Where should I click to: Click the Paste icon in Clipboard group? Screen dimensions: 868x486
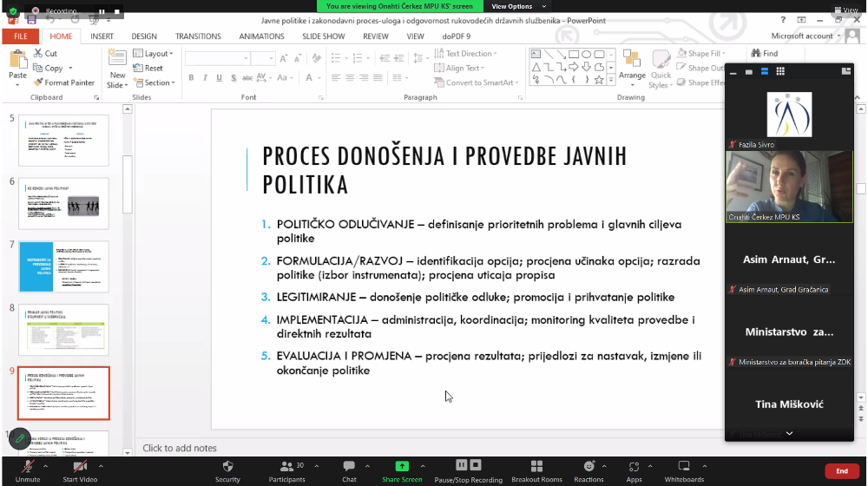pyautogui.click(x=17, y=60)
